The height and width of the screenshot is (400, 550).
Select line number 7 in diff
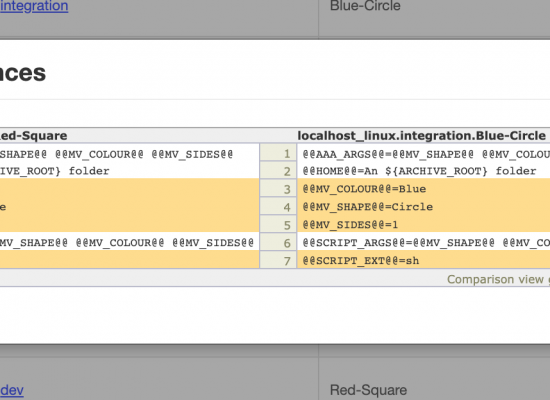(278, 260)
